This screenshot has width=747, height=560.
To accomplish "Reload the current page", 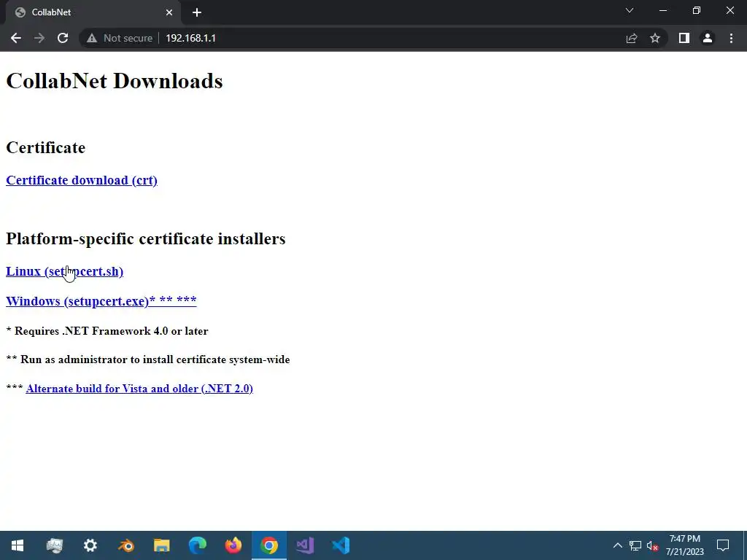I will point(63,38).
